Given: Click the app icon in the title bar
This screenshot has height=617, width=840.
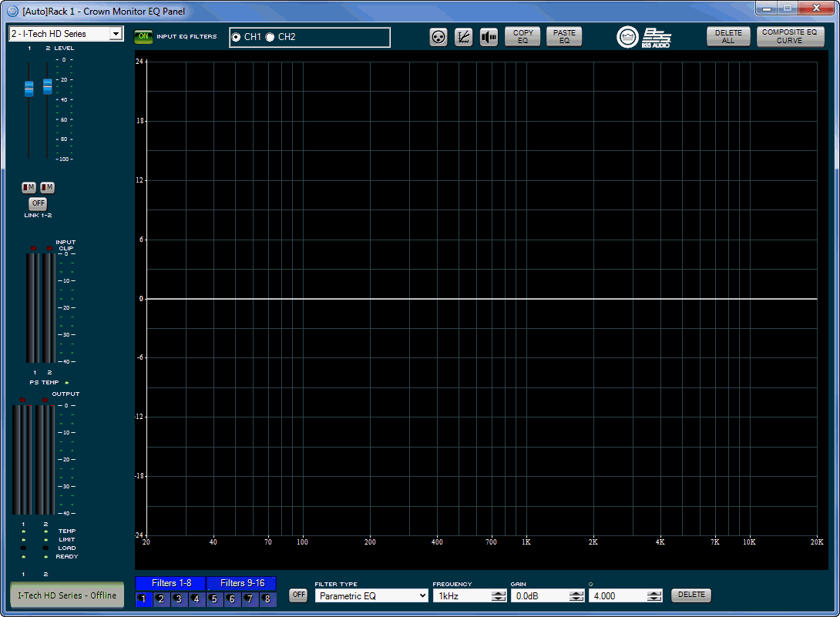Looking at the screenshot, I should coord(13,12).
